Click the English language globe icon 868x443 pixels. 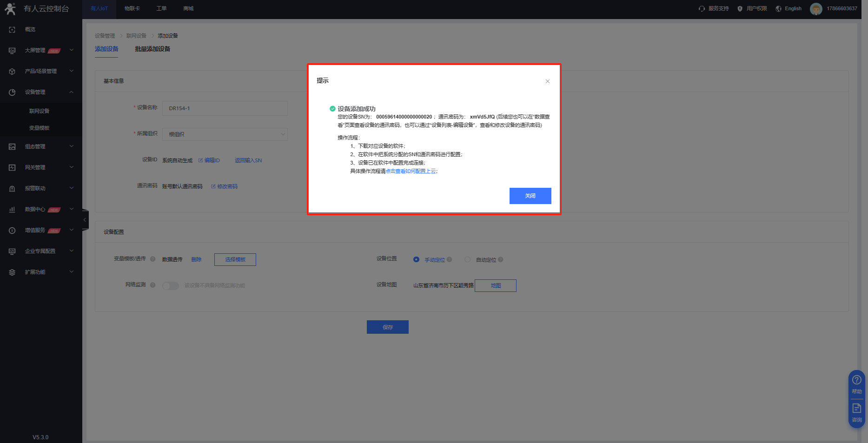click(x=778, y=9)
